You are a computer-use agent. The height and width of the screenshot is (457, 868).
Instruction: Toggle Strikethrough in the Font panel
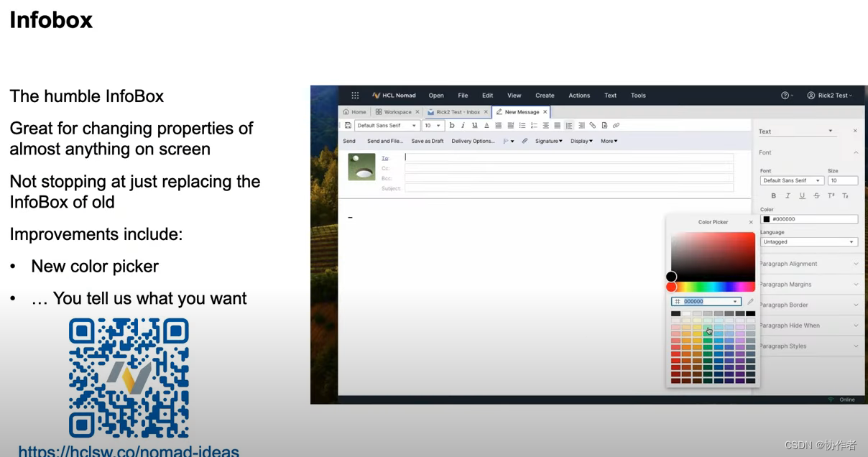[x=816, y=195]
